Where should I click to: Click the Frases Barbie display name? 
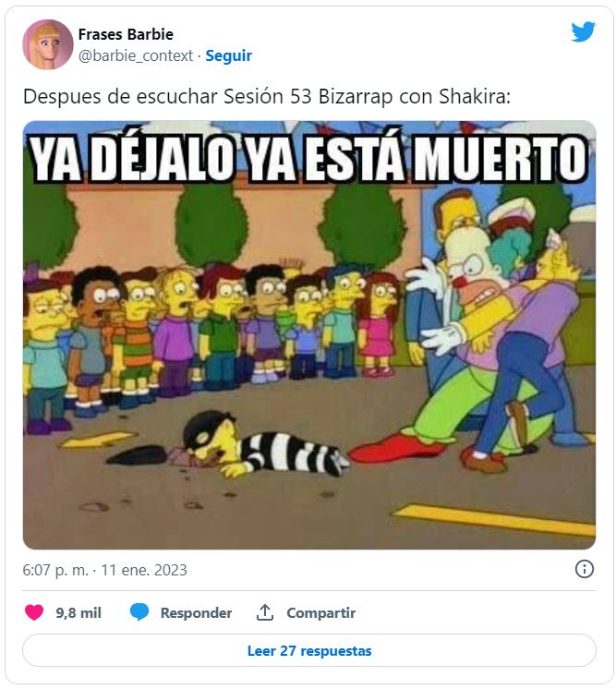pyautogui.click(x=126, y=34)
